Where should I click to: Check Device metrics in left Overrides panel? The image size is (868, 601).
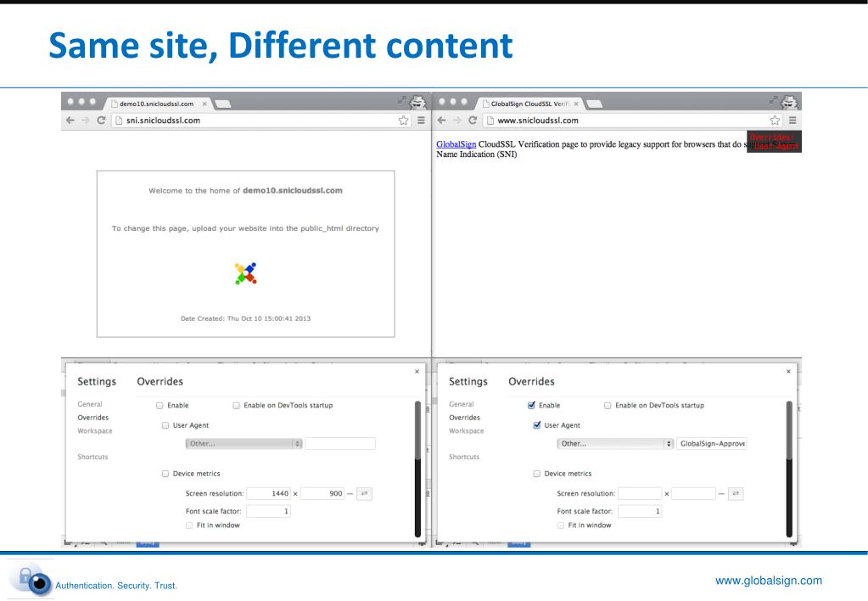click(x=165, y=474)
